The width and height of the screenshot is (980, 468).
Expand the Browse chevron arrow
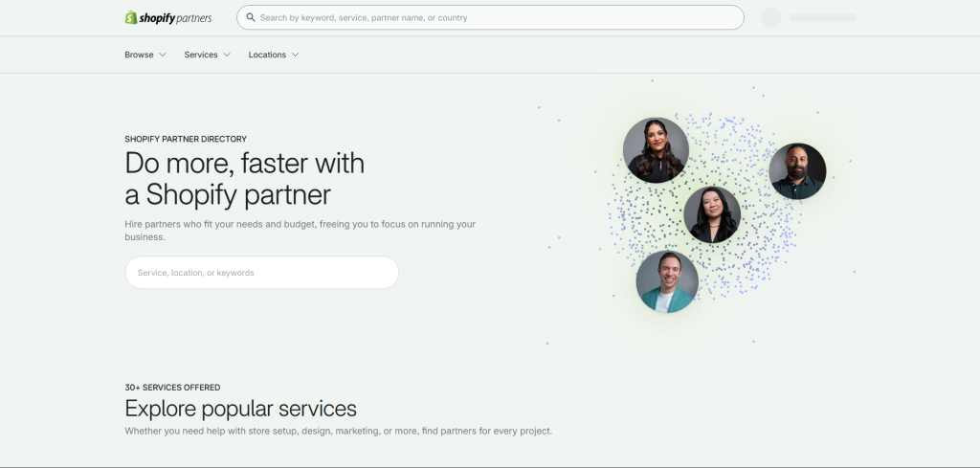(163, 55)
